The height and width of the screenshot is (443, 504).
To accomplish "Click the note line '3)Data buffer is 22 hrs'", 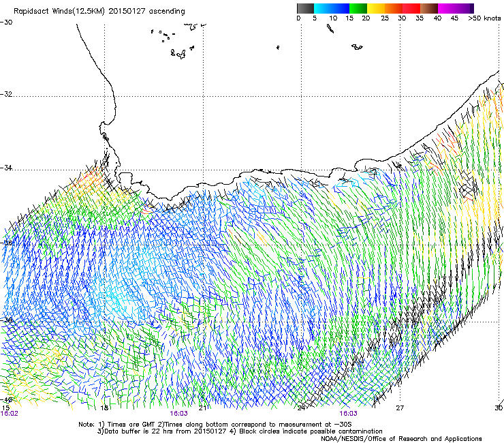I will 240,431.
